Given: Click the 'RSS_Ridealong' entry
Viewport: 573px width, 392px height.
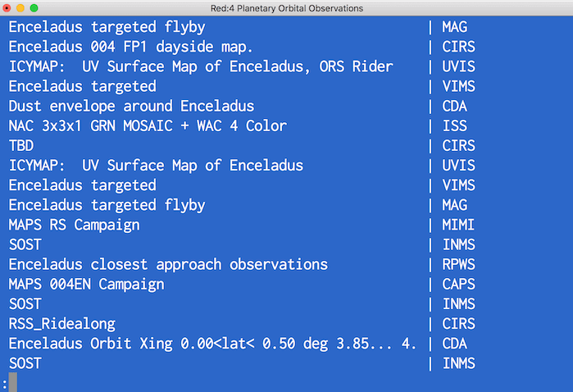Looking at the screenshot, I should click(x=62, y=324).
